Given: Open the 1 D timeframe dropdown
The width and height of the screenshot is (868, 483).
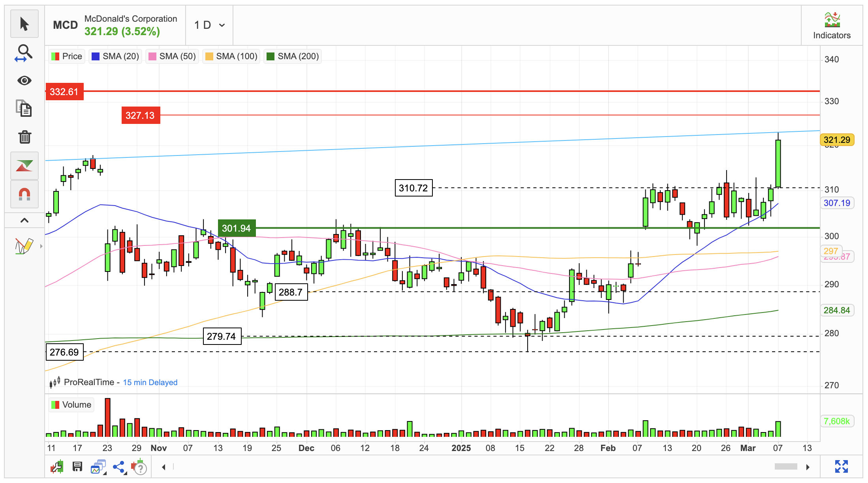Looking at the screenshot, I should click(209, 25).
